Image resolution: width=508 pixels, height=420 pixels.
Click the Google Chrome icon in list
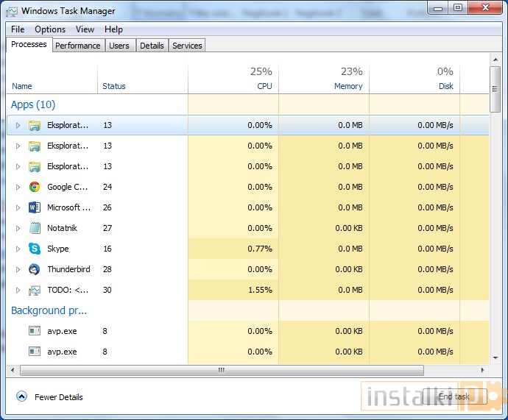35,187
